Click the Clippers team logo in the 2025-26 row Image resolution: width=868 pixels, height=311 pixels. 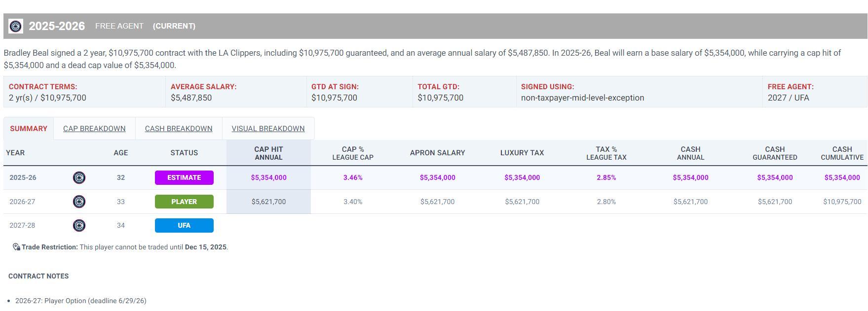79,177
